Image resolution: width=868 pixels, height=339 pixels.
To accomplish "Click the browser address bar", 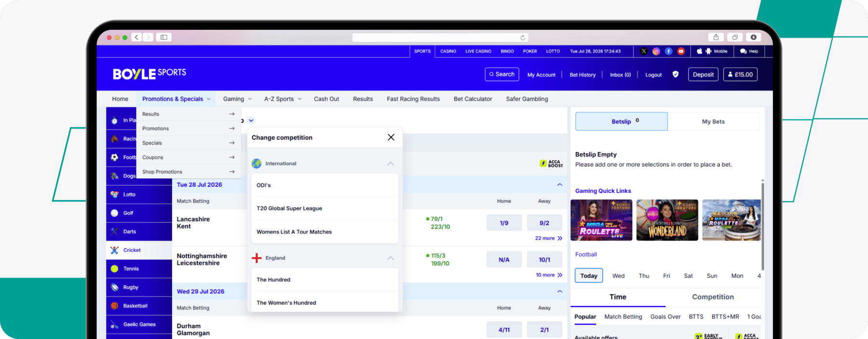I will click(x=440, y=38).
